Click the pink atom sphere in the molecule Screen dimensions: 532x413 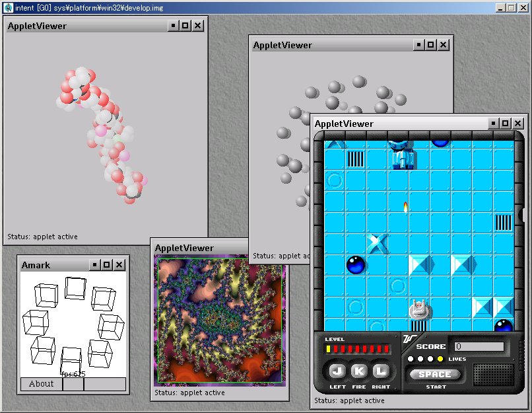tap(101, 131)
